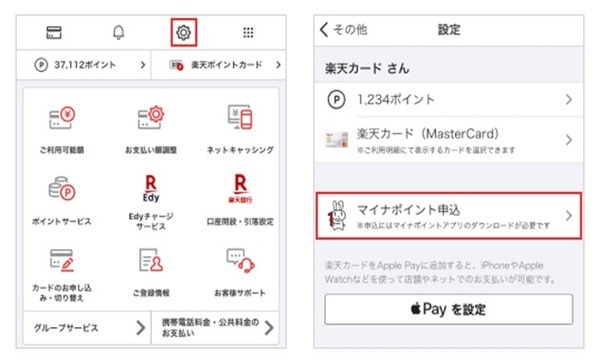Click the ご利用可能額 label text
This screenshot has width=600, height=362.
click(x=62, y=150)
